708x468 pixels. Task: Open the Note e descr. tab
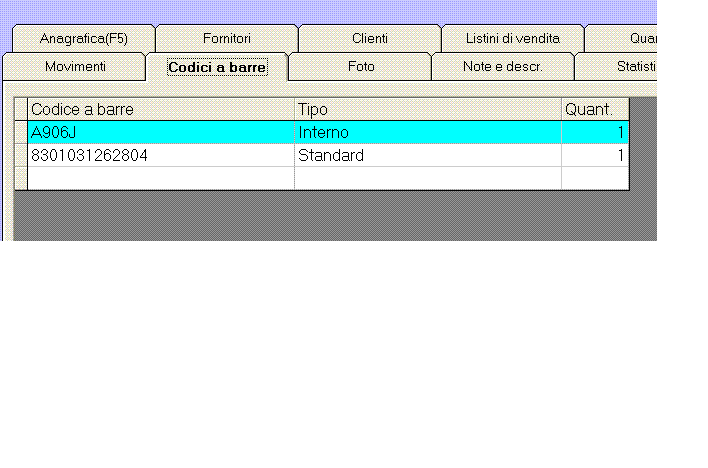click(x=502, y=67)
